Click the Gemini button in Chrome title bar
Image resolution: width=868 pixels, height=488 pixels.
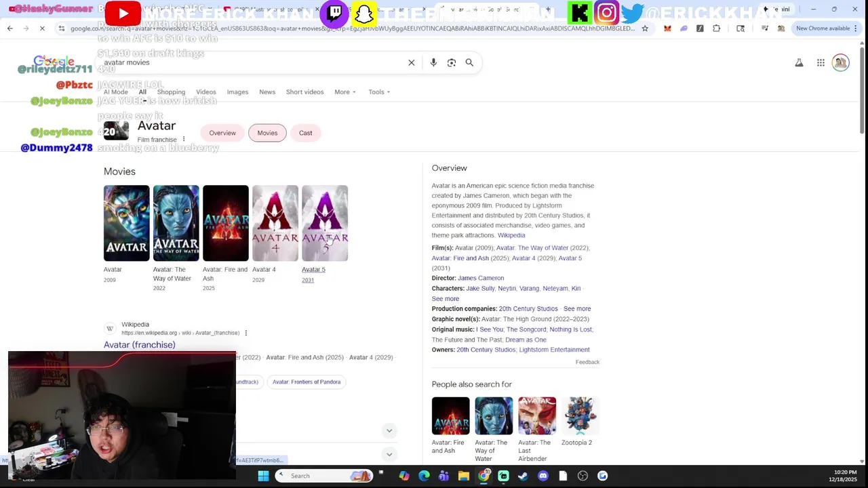click(777, 9)
